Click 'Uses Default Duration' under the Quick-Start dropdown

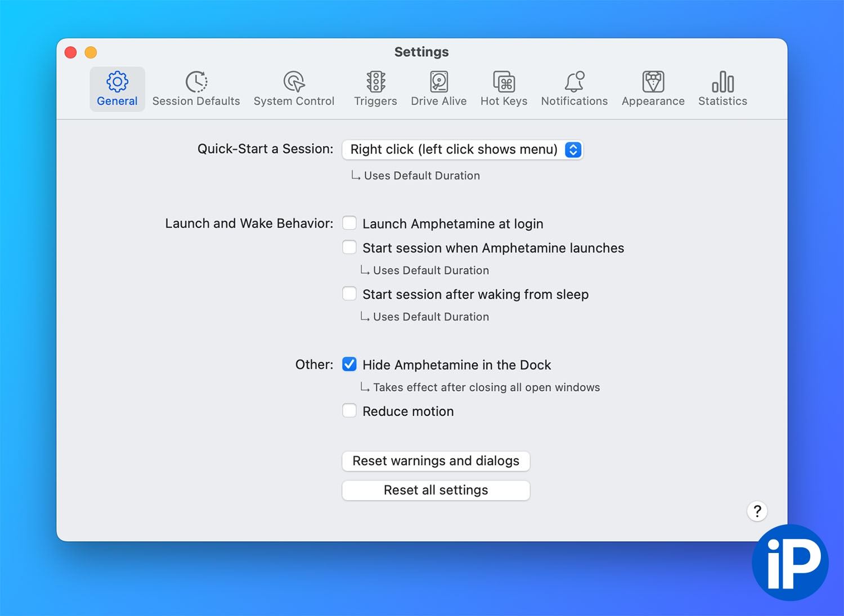(x=422, y=176)
